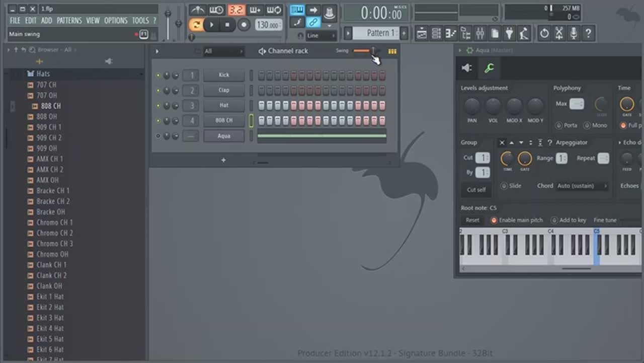Open the Mixer from the toolbar
644x363 pixels.
click(x=480, y=34)
